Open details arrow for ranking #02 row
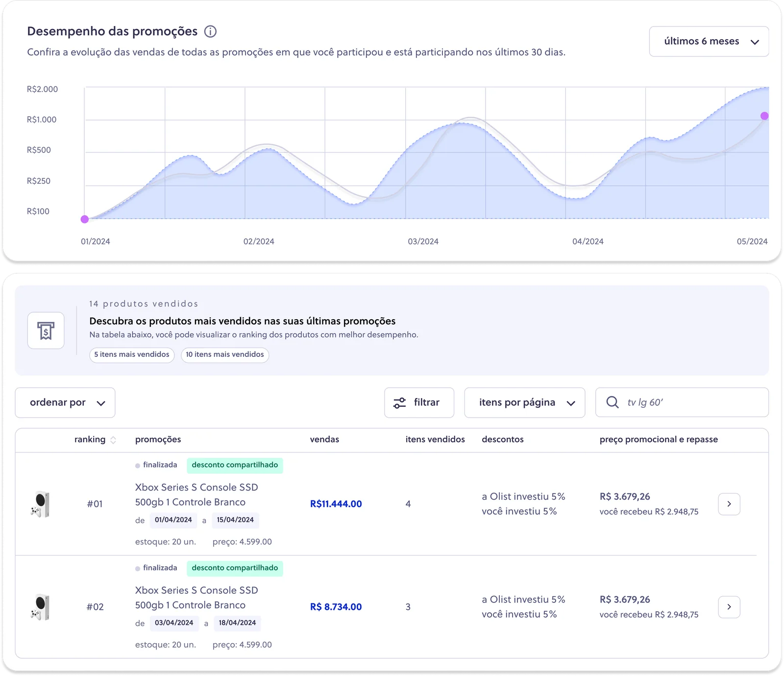Screen dimensions: 784x676 pos(729,607)
